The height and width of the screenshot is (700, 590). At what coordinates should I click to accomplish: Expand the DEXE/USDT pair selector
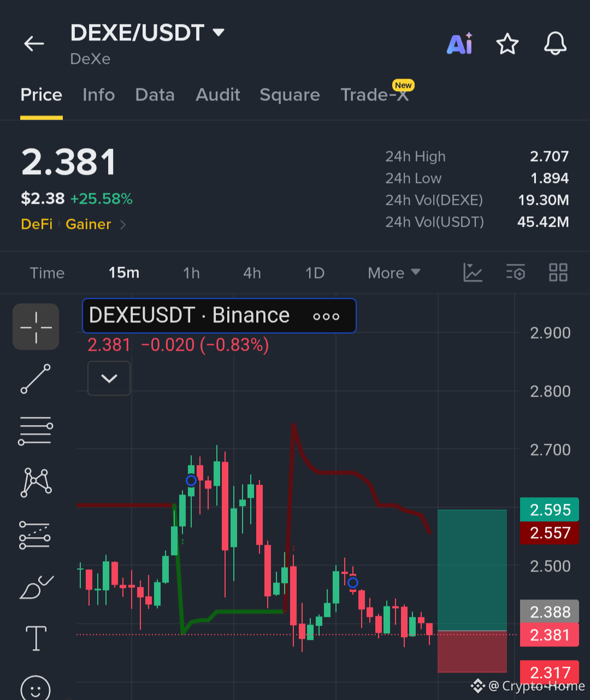pyautogui.click(x=219, y=32)
